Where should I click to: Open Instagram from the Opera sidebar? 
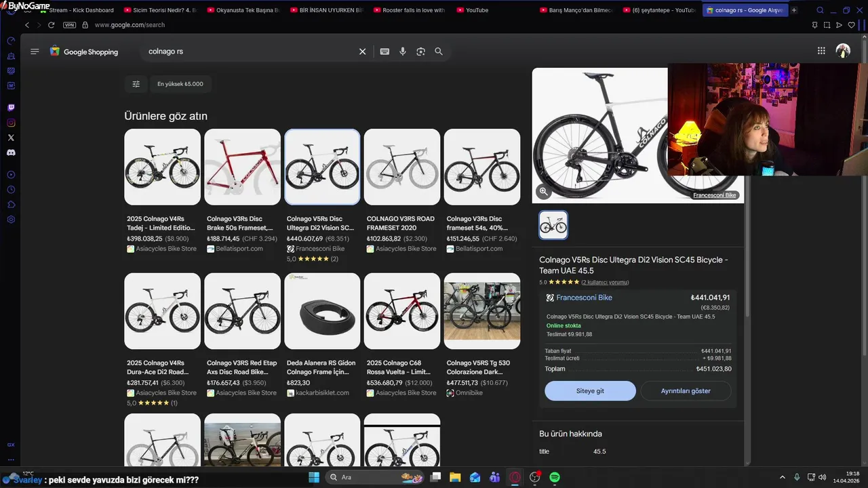tap(11, 123)
